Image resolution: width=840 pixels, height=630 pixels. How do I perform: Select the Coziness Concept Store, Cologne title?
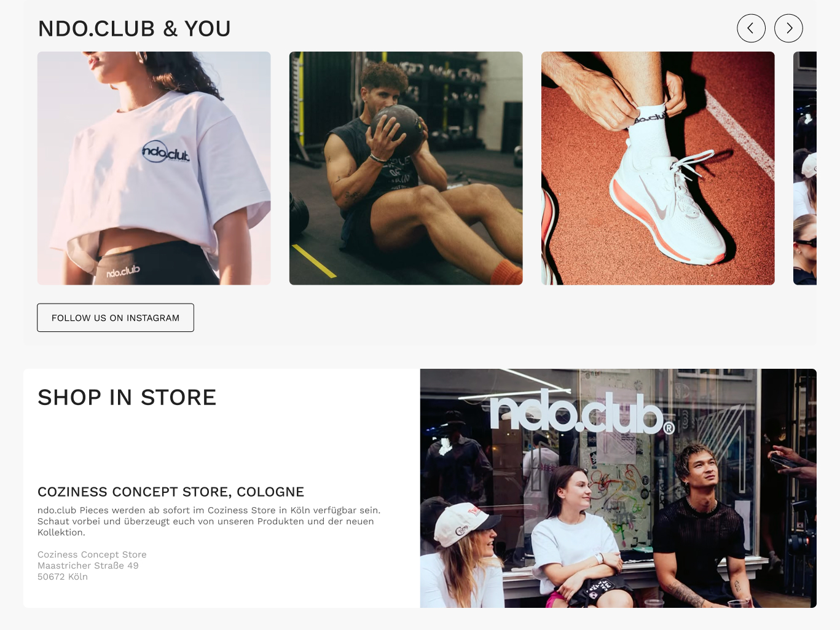click(x=171, y=492)
